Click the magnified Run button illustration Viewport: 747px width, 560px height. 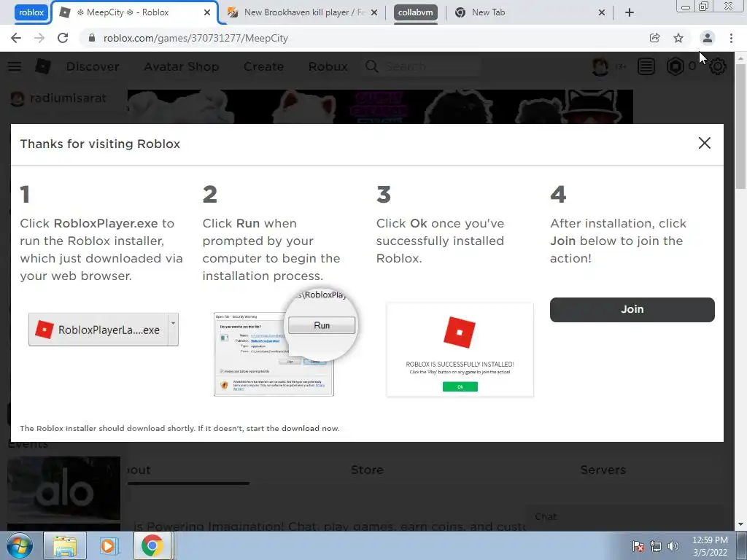coord(322,325)
